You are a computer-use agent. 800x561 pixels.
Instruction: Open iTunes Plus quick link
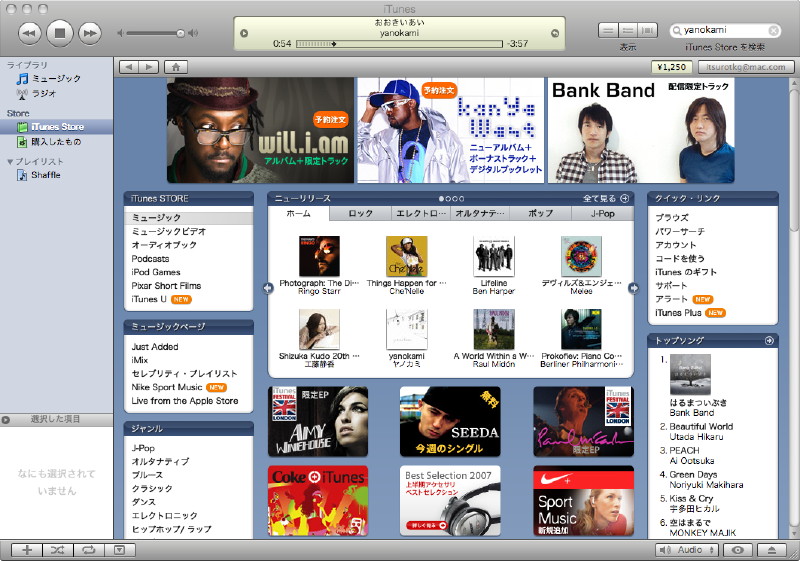(678, 313)
